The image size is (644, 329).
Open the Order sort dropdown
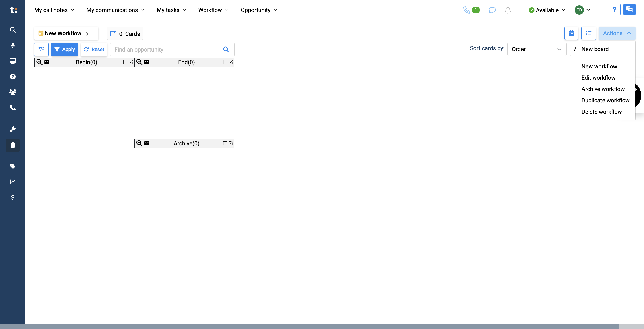[x=537, y=49]
